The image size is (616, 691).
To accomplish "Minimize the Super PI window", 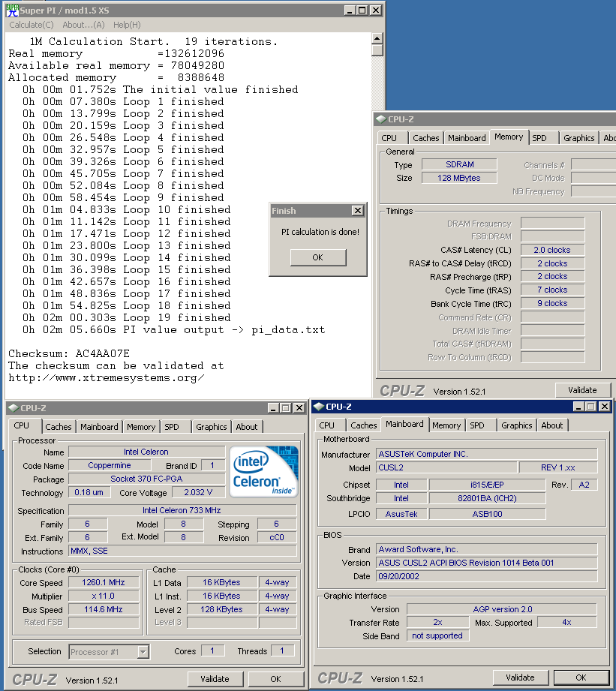I will pyautogui.click(x=350, y=11).
